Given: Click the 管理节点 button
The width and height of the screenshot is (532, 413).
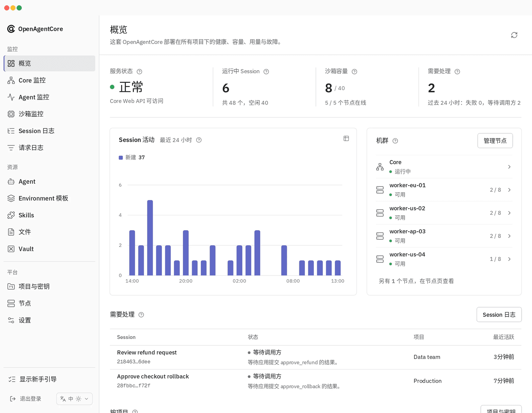Looking at the screenshot, I should (495, 141).
